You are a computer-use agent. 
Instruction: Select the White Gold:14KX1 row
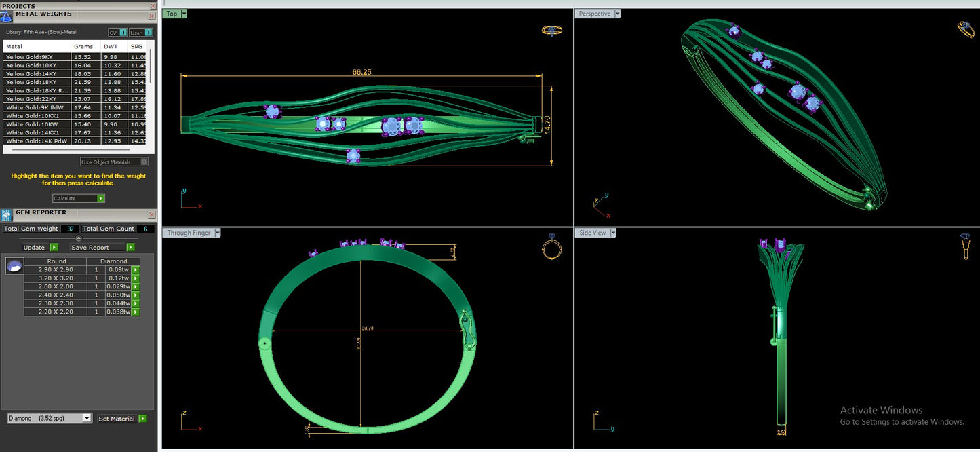click(x=75, y=133)
